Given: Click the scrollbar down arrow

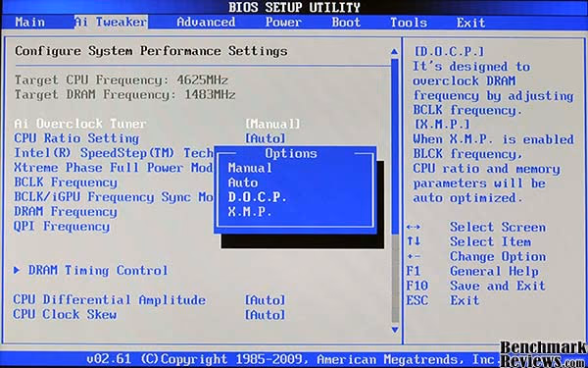Looking at the screenshot, I should click(395, 330).
